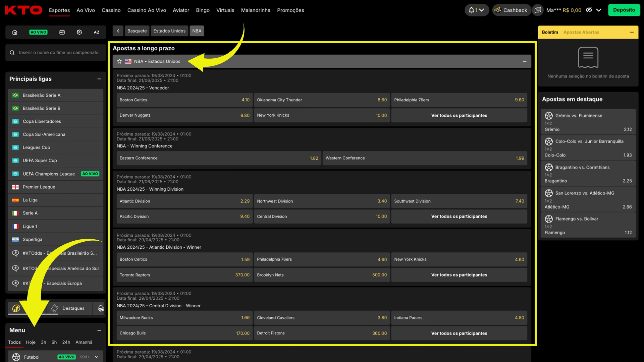The width and height of the screenshot is (644, 362).
Task: Favorite NBA Estados Unidos with the star
Action: (119, 61)
